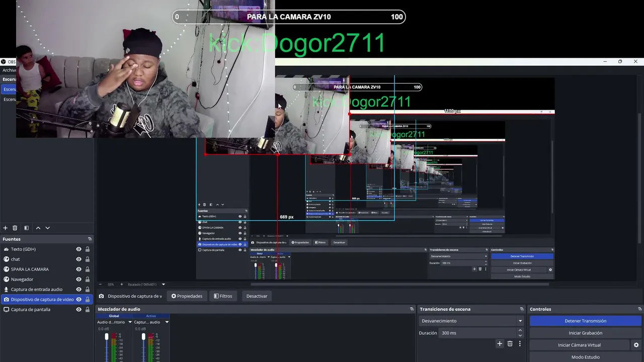This screenshot has width=644, height=362.
Task: Enable Modo Estudio
Action: point(586,357)
